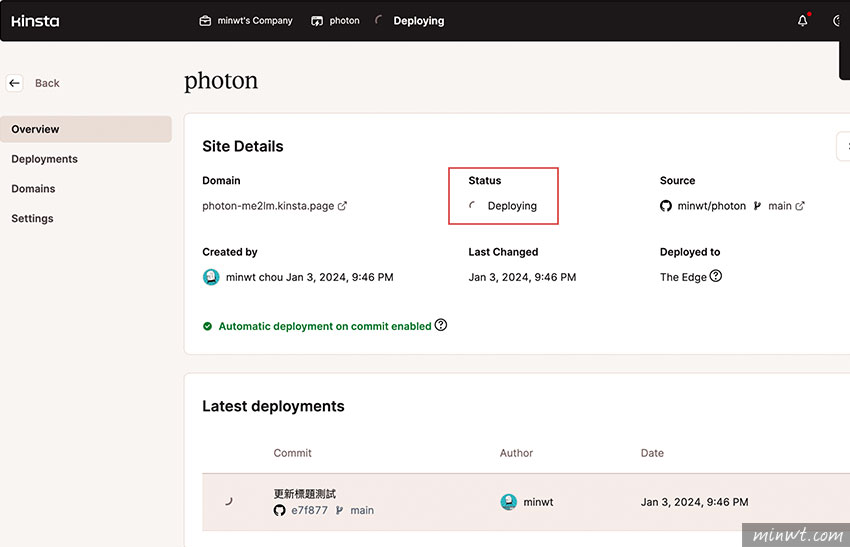Click the minwt chou avatar
The width and height of the screenshot is (850, 547).
tap(211, 277)
